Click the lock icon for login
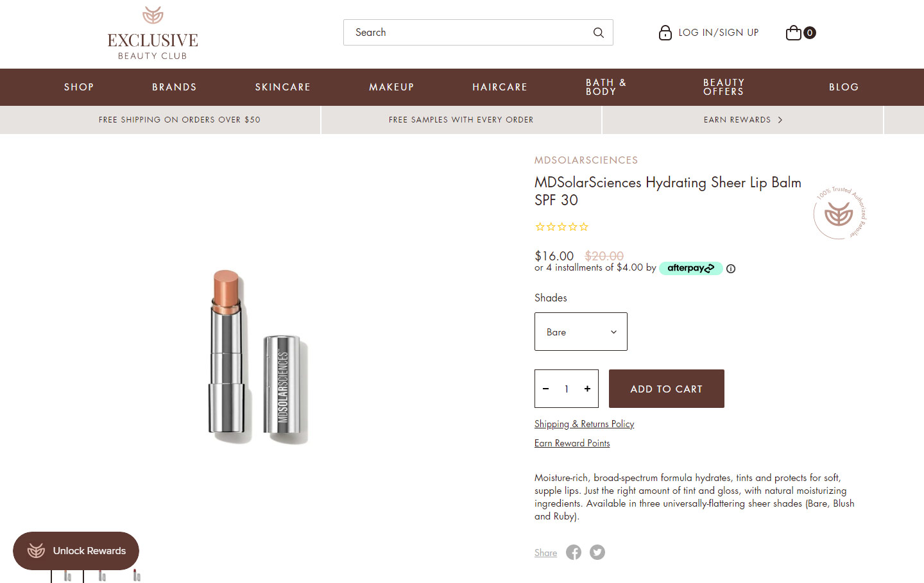 click(665, 33)
